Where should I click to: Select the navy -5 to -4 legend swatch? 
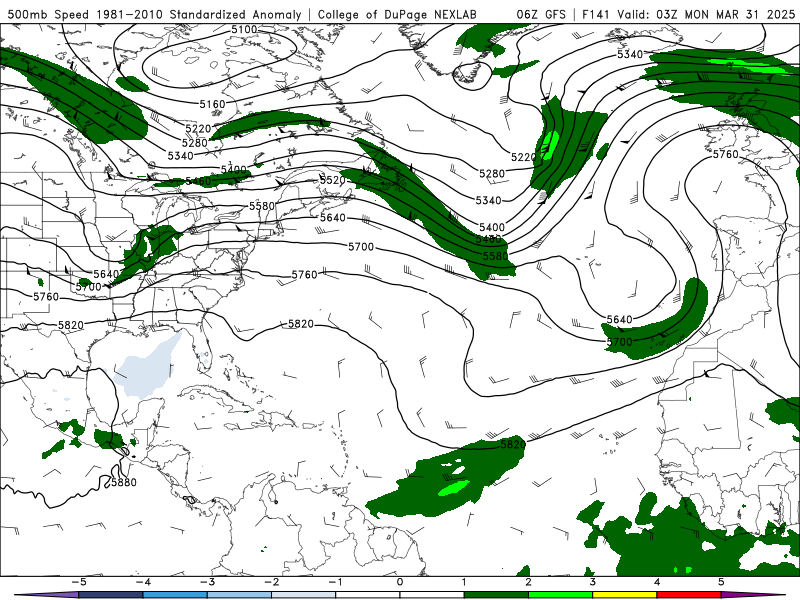pos(111,595)
